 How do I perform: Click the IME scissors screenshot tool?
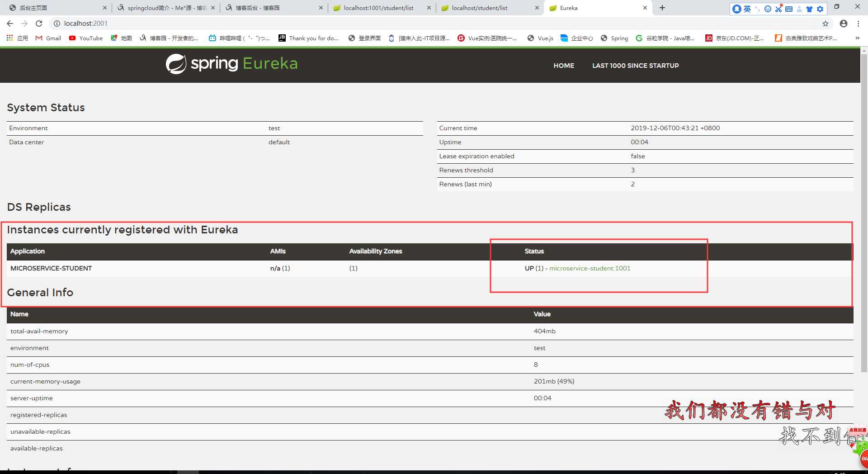coord(778,9)
